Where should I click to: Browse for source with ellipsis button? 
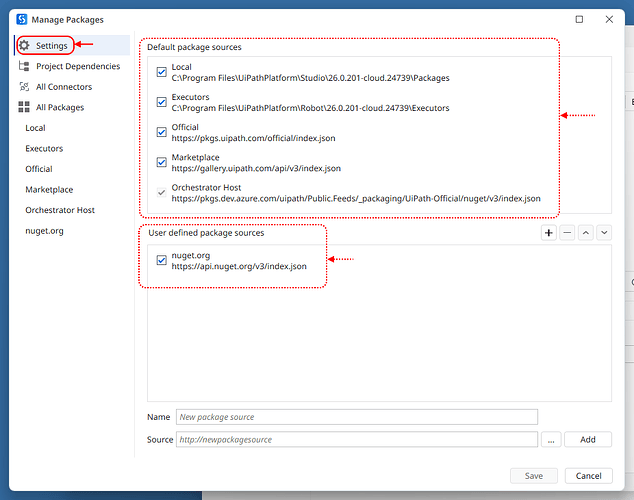551,439
